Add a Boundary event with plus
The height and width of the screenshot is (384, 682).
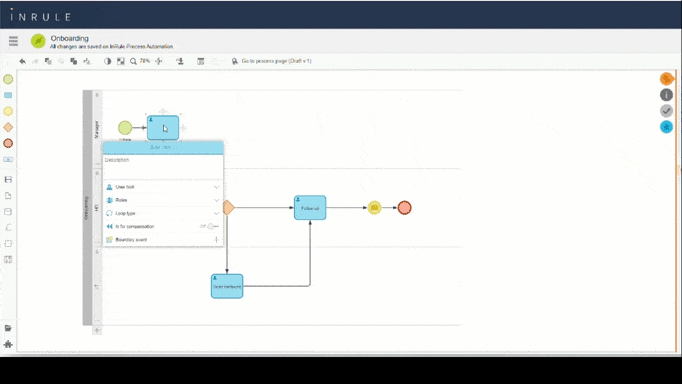pos(216,240)
